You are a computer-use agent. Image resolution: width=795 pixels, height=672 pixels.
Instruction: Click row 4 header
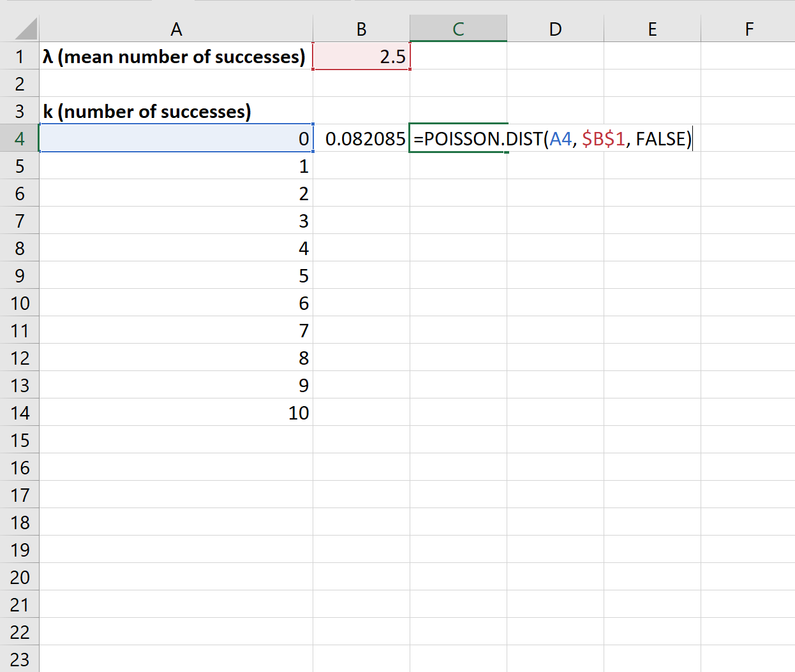(x=20, y=138)
